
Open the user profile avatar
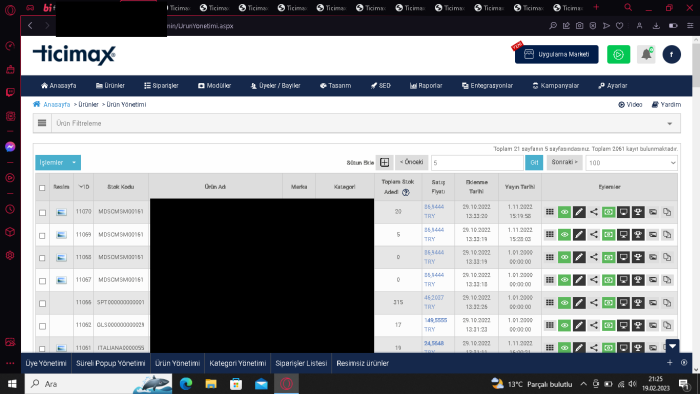click(x=671, y=54)
